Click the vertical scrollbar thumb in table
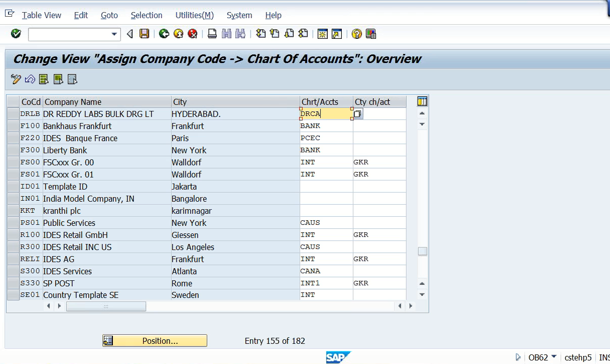The width and height of the screenshot is (610, 364). (x=422, y=251)
